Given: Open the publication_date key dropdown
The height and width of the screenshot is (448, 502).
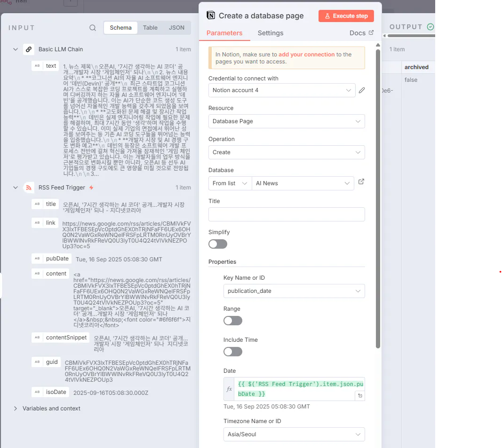Looking at the screenshot, I should pos(294,291).
